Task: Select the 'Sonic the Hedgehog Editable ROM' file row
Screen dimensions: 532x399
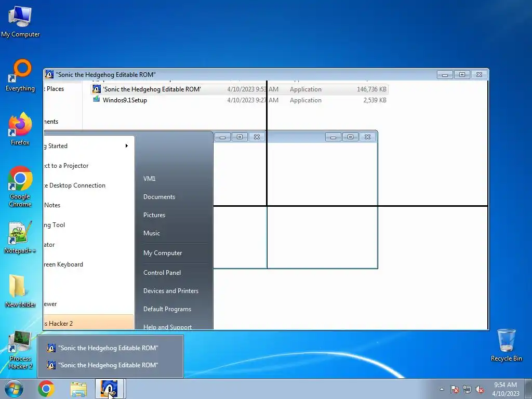Action: pyautogui.click(x=240, y=89)
